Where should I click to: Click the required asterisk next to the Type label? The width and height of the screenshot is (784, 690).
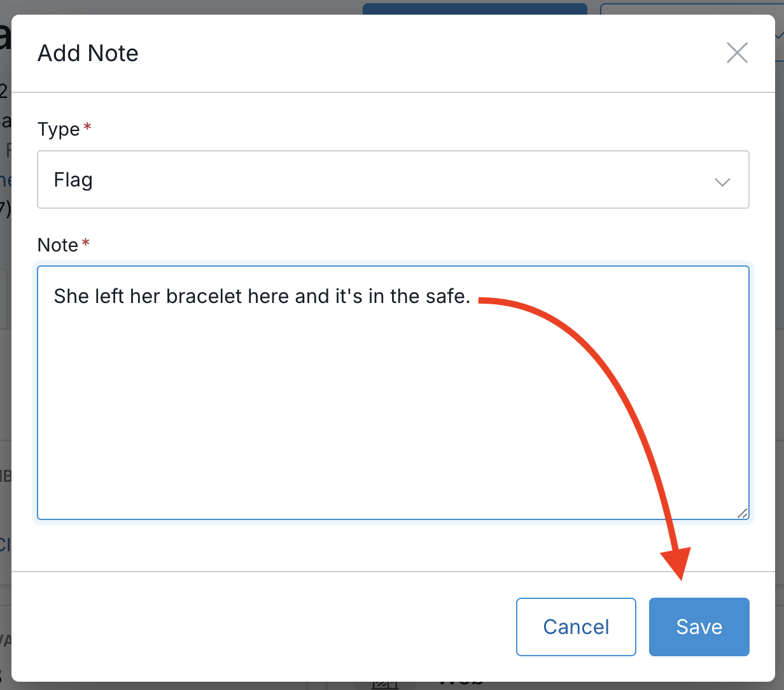pos(86,125)
